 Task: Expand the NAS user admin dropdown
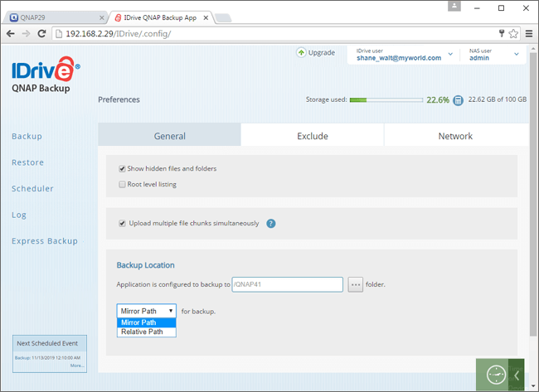point(517,55)
